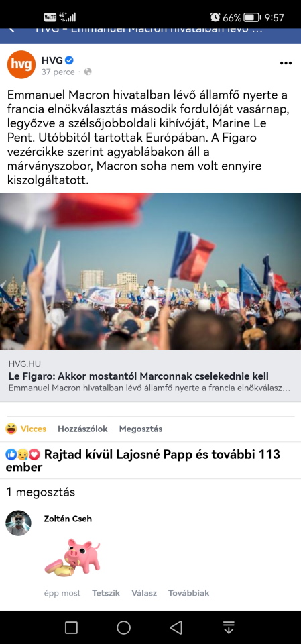
Task: Tap the Android recent apps square button
Action: pos(71,627)
